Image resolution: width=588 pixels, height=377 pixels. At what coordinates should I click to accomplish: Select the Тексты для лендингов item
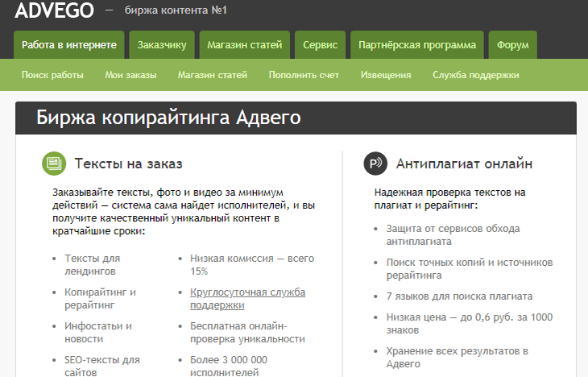tap(93, 265)
